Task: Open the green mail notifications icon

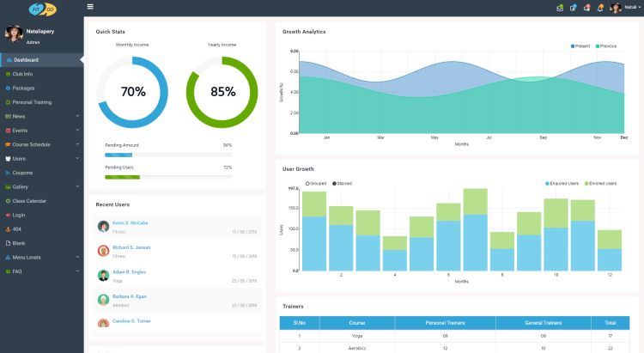Action: pyautogui.click(x=560, y=8)
